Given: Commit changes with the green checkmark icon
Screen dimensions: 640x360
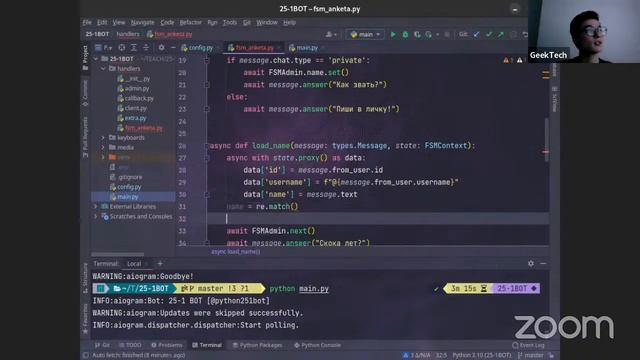Looking at the screenshot, I should point(489,35).
